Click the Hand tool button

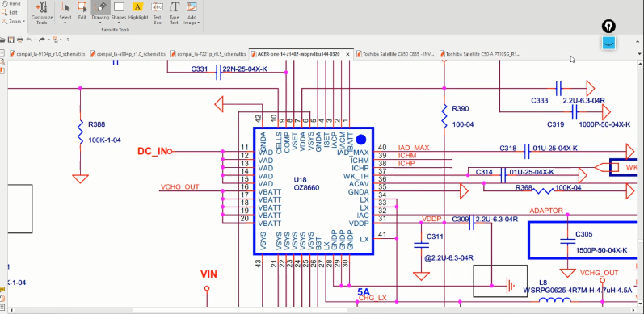pyautogui.click(x=11, y=4)
